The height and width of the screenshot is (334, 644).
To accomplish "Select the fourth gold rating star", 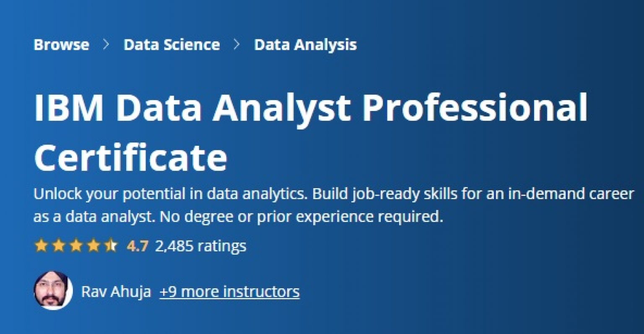I will (93, 246).
